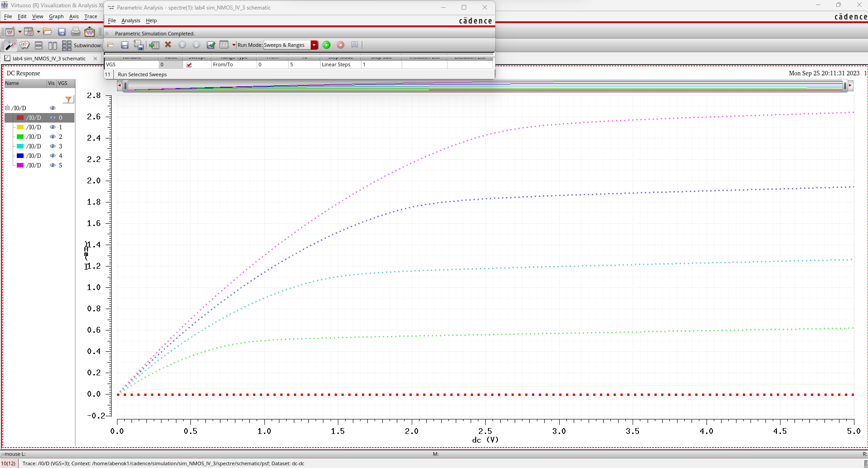Viewport: 868px width, 468px height.
Task: Click the Step Size cell showing 1
Action: click(381, 65)
